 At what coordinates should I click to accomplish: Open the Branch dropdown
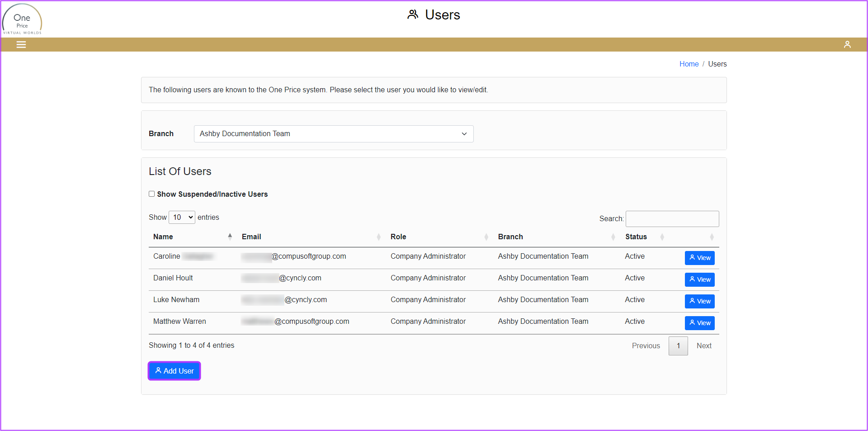coord(334,134)
